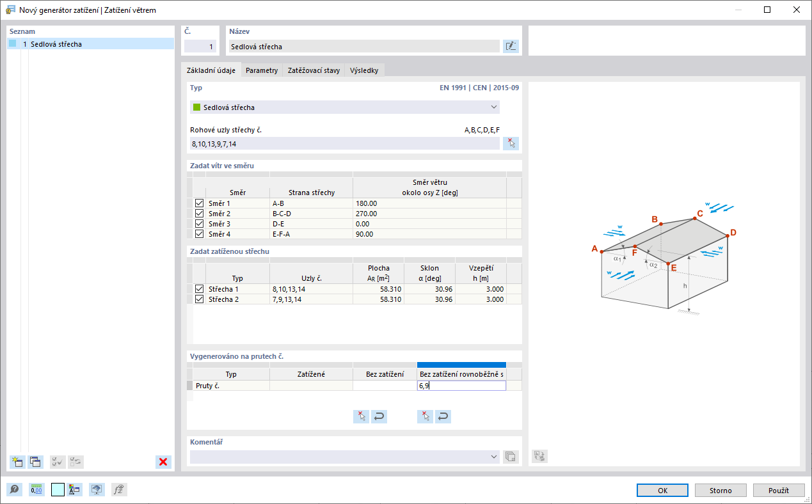The image size is (812, 504).
Task: Click the monitor view icon
Action: click(x=97, y=490)
